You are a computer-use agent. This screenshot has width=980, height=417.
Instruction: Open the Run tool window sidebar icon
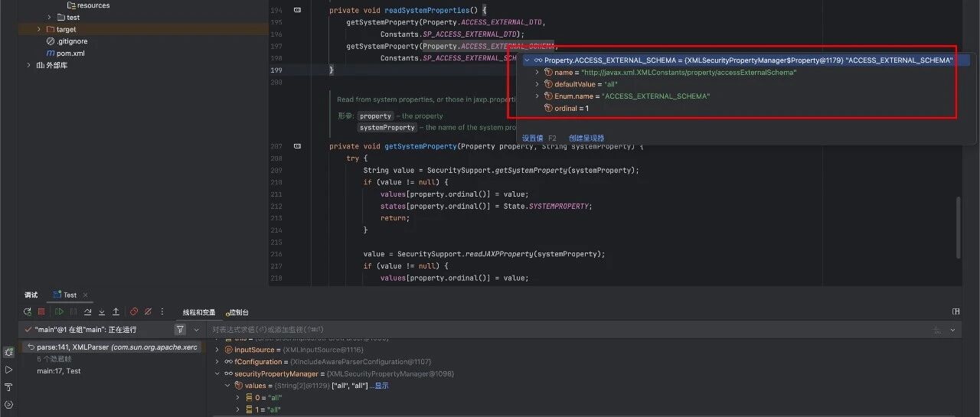8,370
